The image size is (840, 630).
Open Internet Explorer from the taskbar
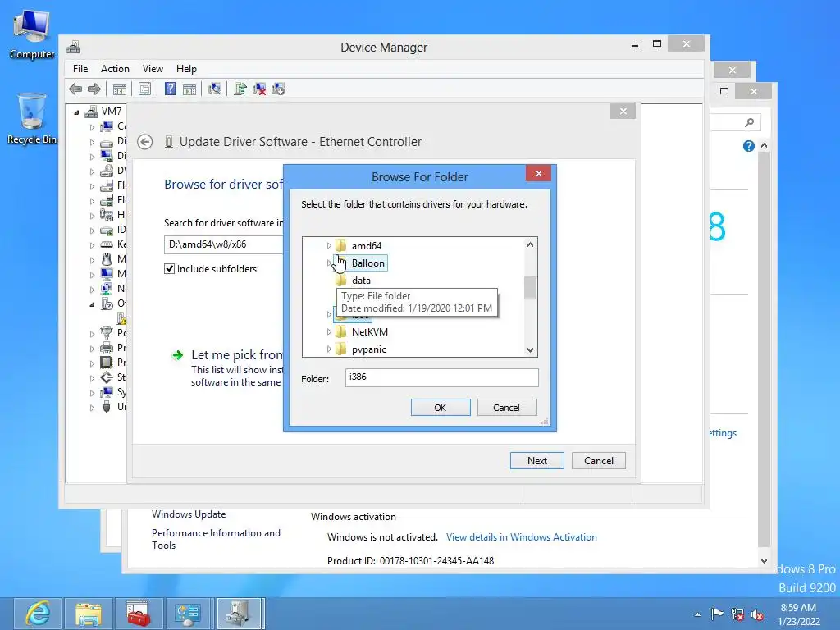(38, 614)
